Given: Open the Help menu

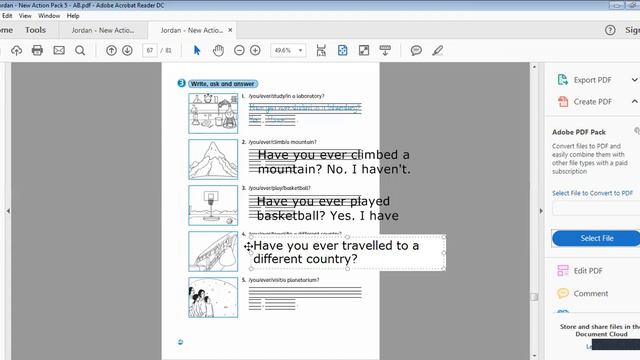Looking at the screenshot, I should tap(73, 16).
